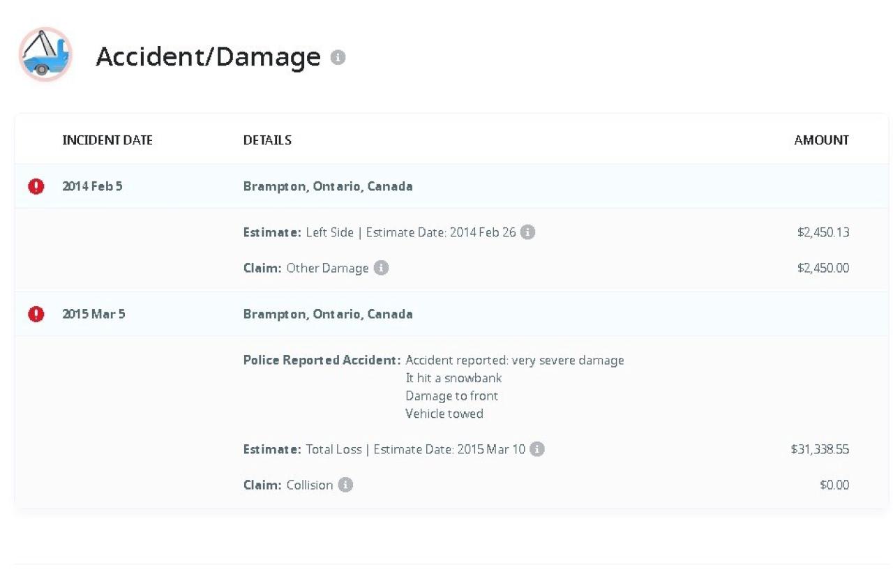Image resolution: width=893 pixels, height=588 pixels.
Task: Open info icon next to Estimate Date 2015 Mar 10
Action: [536, 449]
